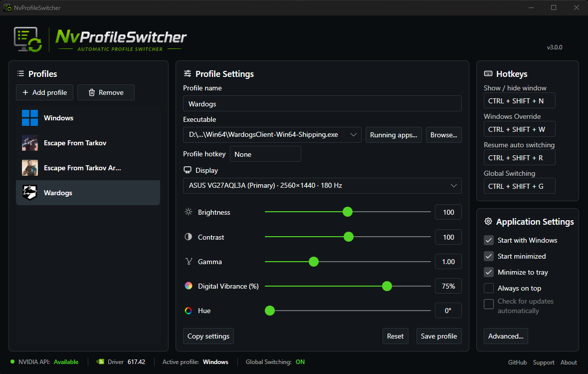Click the Gamma value box showing 1.00
588x374 pixels.
pyautogui.click(x=448, y=262)
